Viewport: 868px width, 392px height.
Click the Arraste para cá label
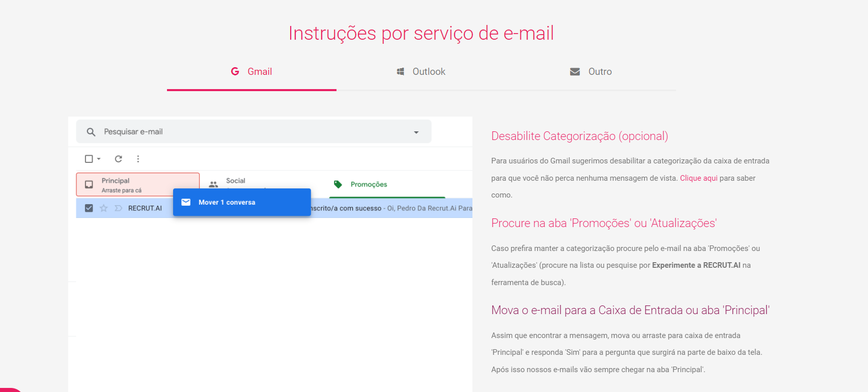(122, 190)
